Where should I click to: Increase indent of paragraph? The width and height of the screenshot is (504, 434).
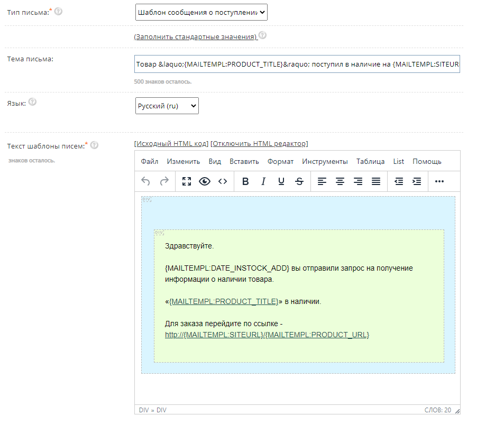point(417,181)
